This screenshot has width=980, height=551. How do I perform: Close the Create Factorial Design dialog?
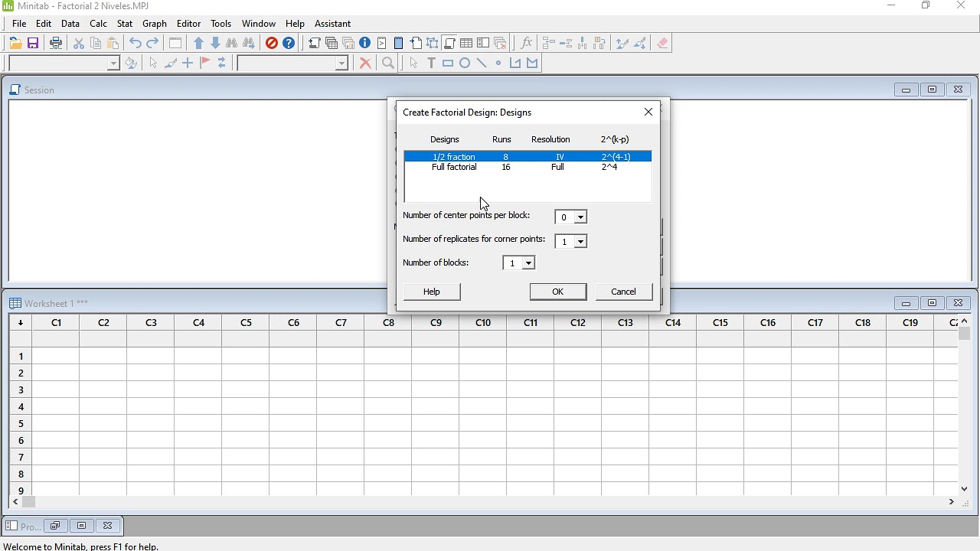[648, 112]
